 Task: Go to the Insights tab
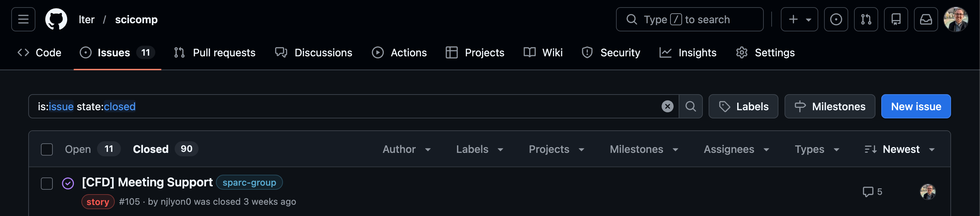click(688, 53)
